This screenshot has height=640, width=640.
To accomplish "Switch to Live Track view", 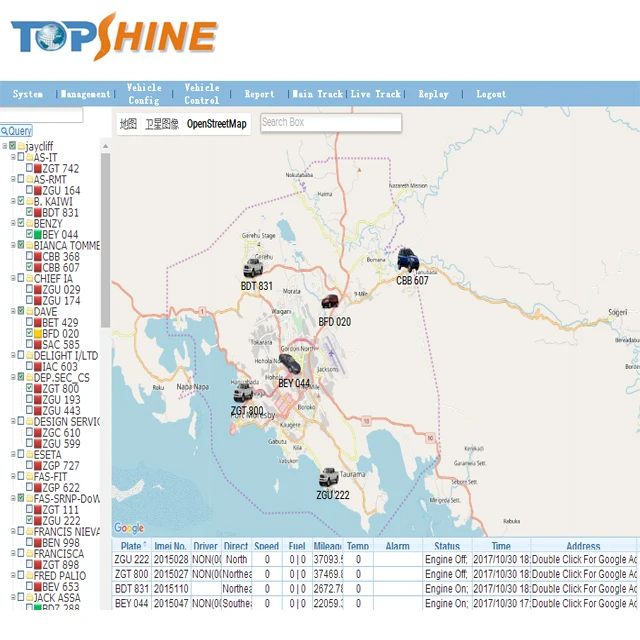I will pyautogui.click(x=376, y=94).
